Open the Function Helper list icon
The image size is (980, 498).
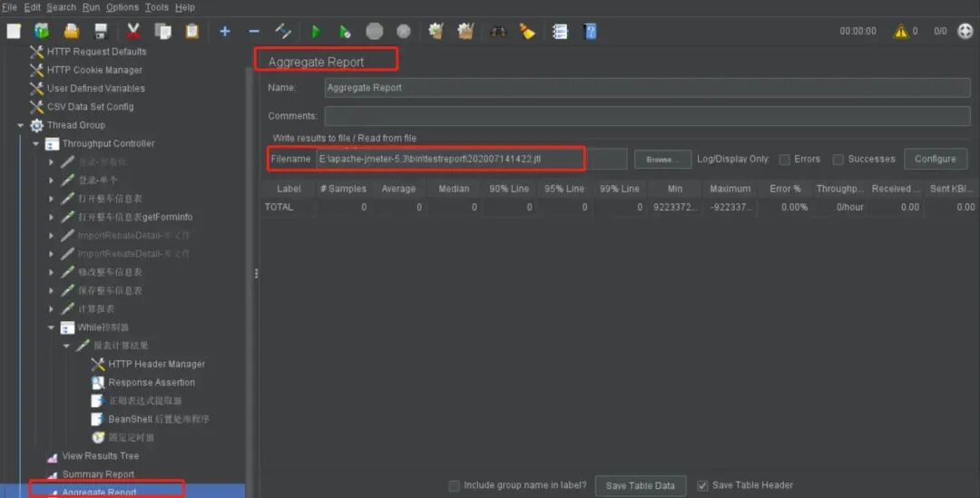[560, 31]
